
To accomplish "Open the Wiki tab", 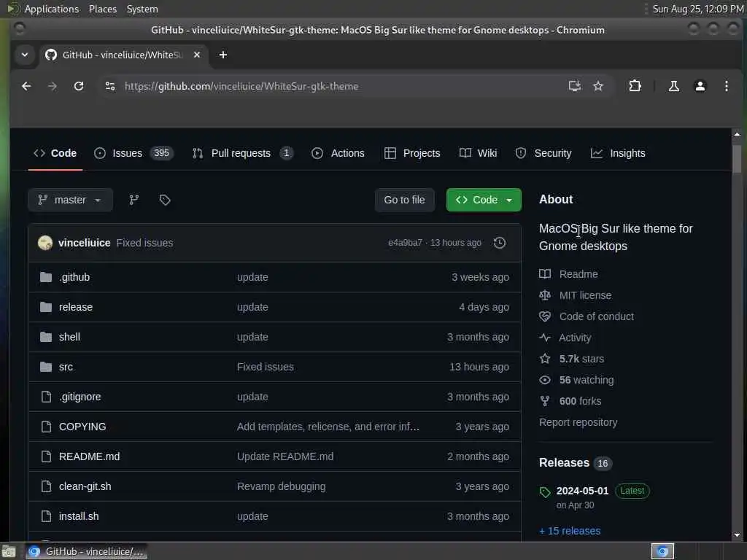I will pyautogui.click(x=478, y=153).
